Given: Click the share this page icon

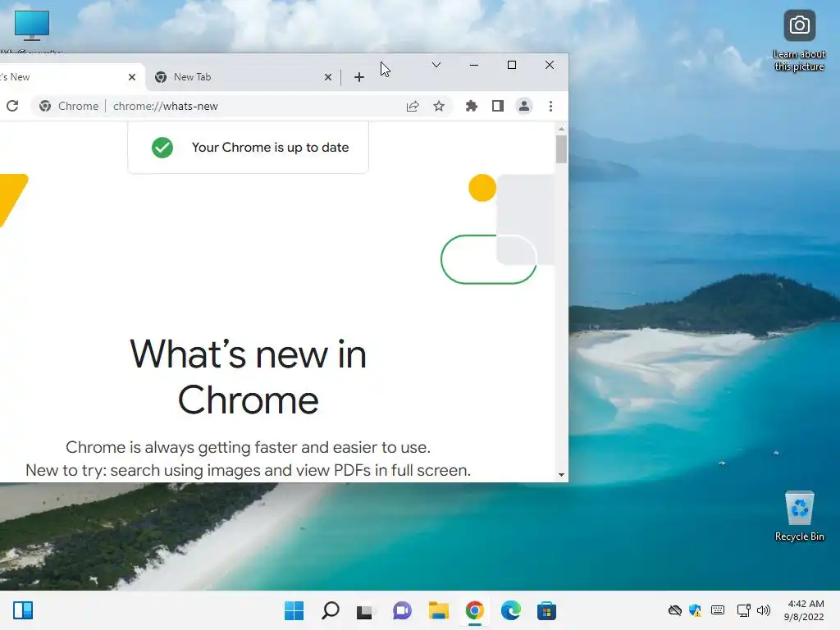Looking at the screenshot, I should [x=413, y=106].
